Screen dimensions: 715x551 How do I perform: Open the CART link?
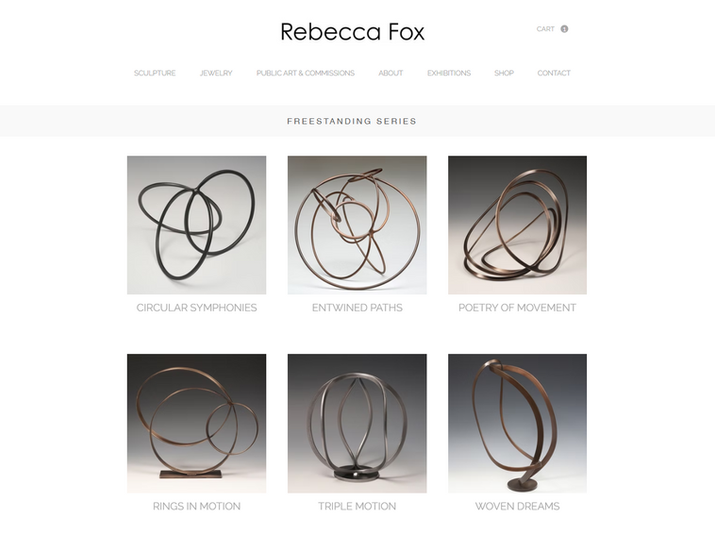[x=545, y=29]
